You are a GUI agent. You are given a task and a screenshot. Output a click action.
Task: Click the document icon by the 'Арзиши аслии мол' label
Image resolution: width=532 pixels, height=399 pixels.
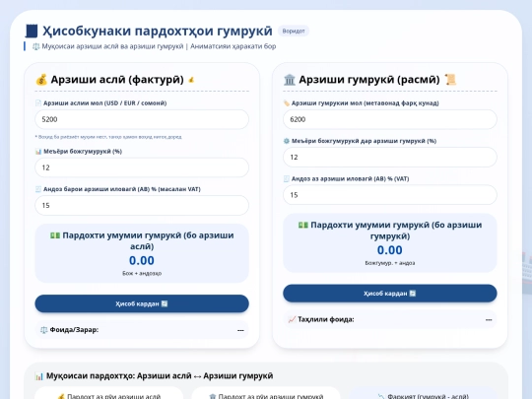click(38, 103)
